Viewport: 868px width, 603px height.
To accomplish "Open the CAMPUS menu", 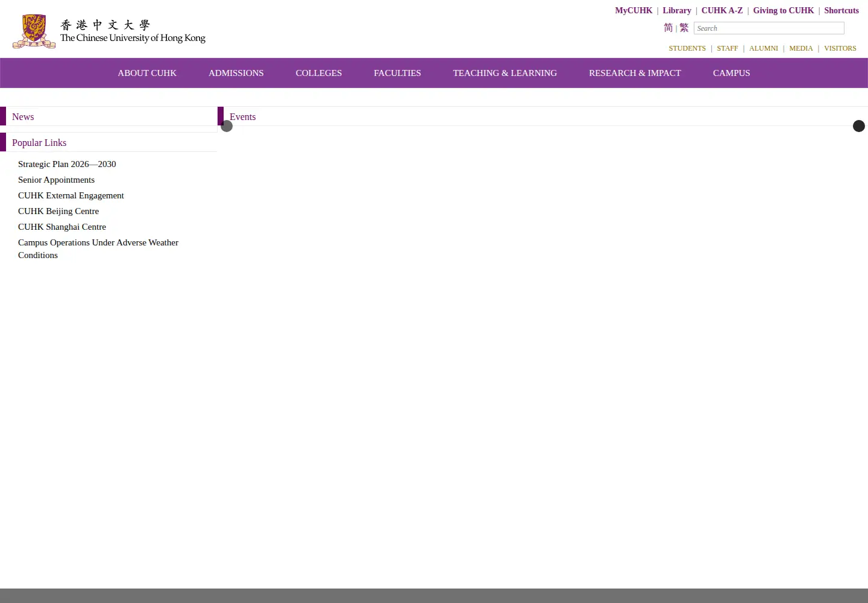I will pyautogui.click(x=732, y=73).
